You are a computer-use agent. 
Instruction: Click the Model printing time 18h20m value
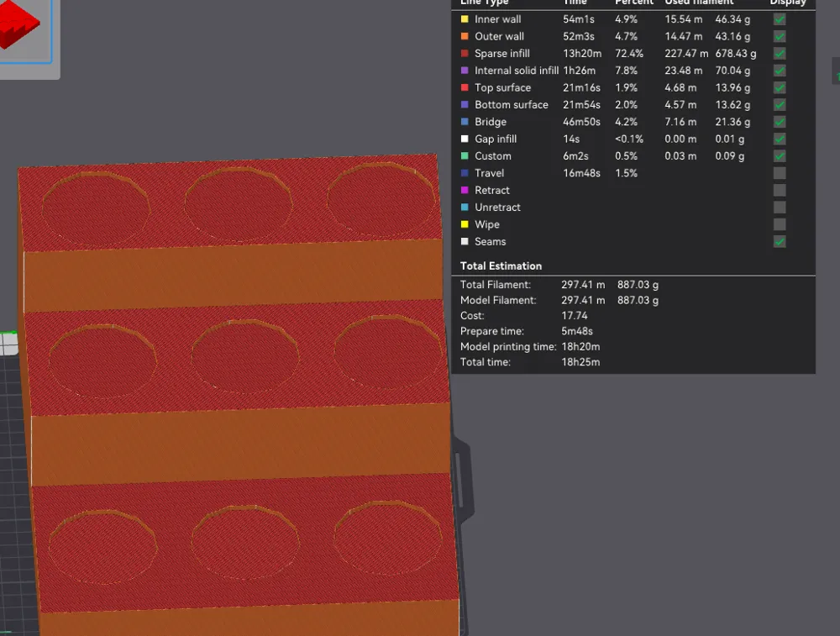580,347
